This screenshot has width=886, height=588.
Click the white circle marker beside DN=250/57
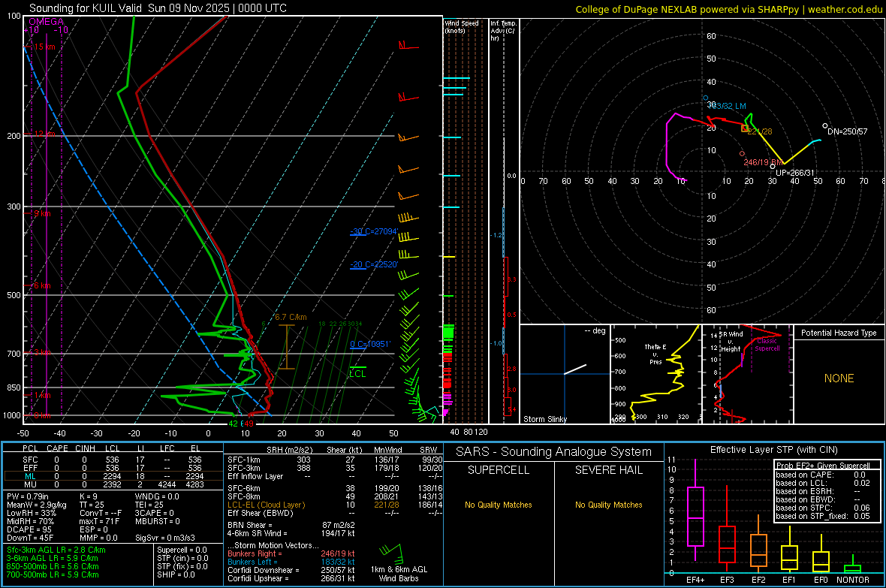pos(825,126)
